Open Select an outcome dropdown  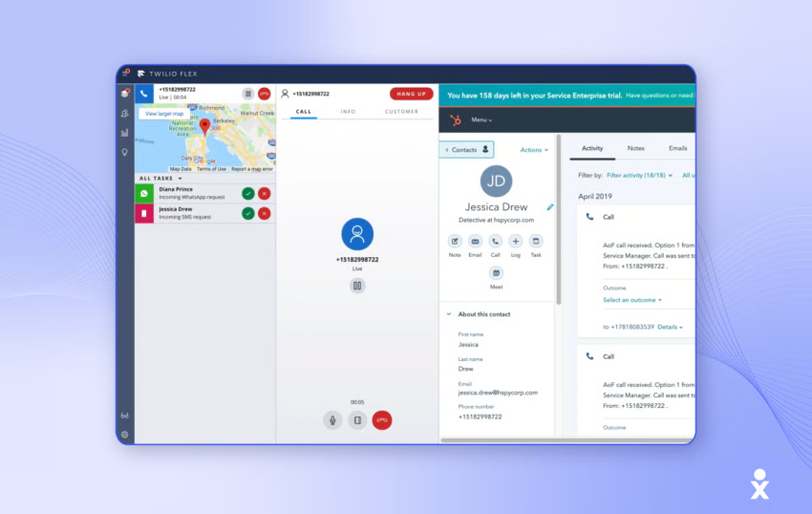[x=632, y=300]
